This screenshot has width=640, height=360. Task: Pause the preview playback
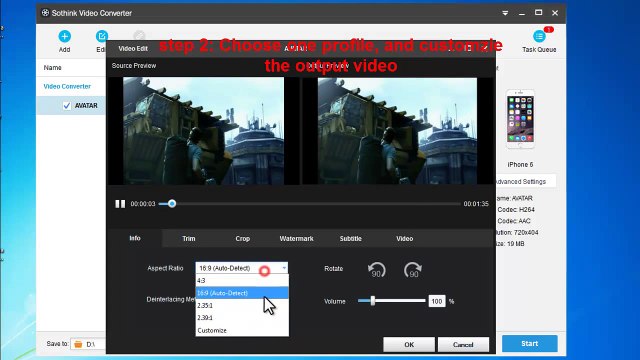[120, 204]
